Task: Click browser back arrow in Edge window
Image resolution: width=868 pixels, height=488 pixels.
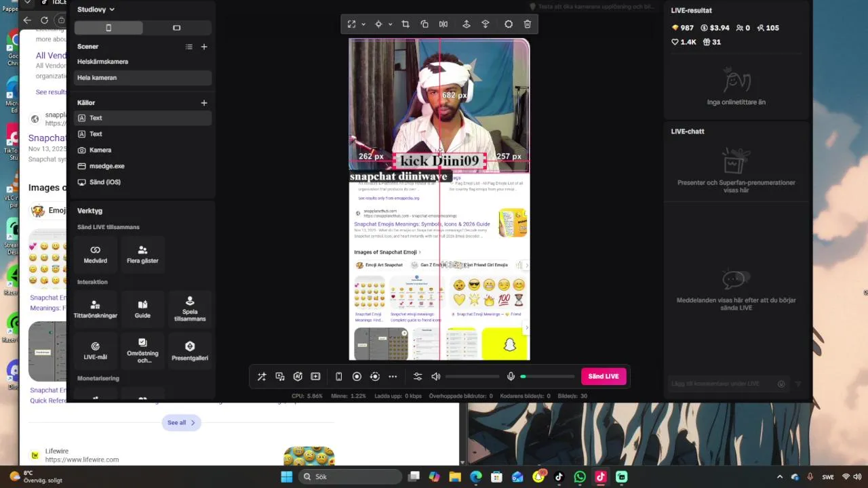Action: pyautogui.click(x=27, y=20)
